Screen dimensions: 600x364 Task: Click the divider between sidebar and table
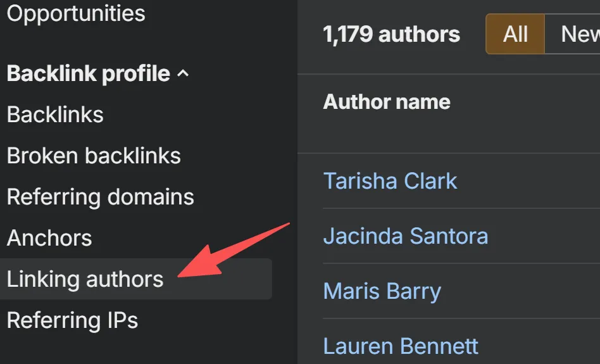297,190
